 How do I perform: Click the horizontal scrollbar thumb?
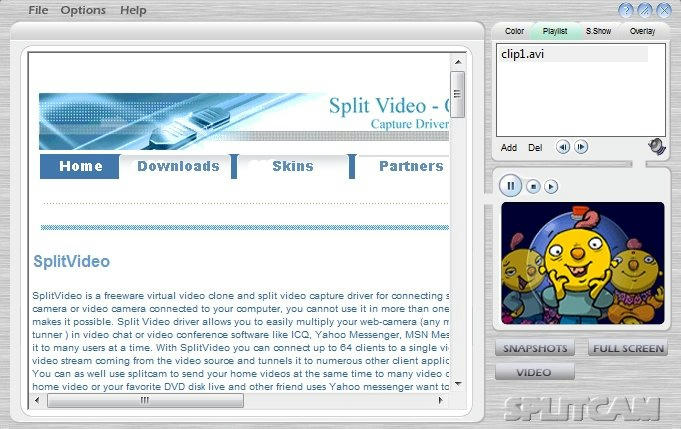pyautogui.click(x=145, y=400)
